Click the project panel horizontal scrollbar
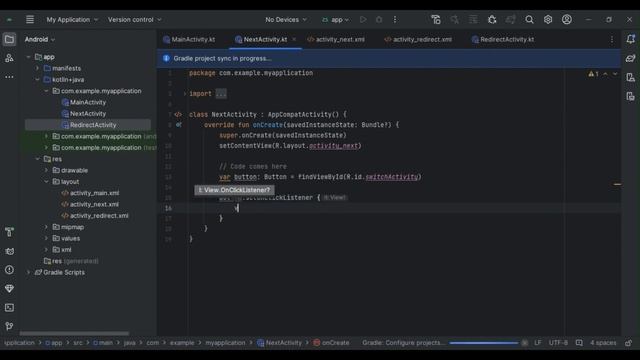Image resolution: width=640 pixels, height=360 pixels. point(74,333)
